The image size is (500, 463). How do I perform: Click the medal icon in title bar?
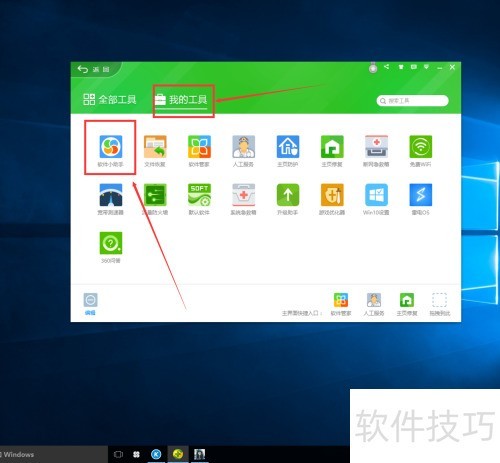(x=373, y=68)
